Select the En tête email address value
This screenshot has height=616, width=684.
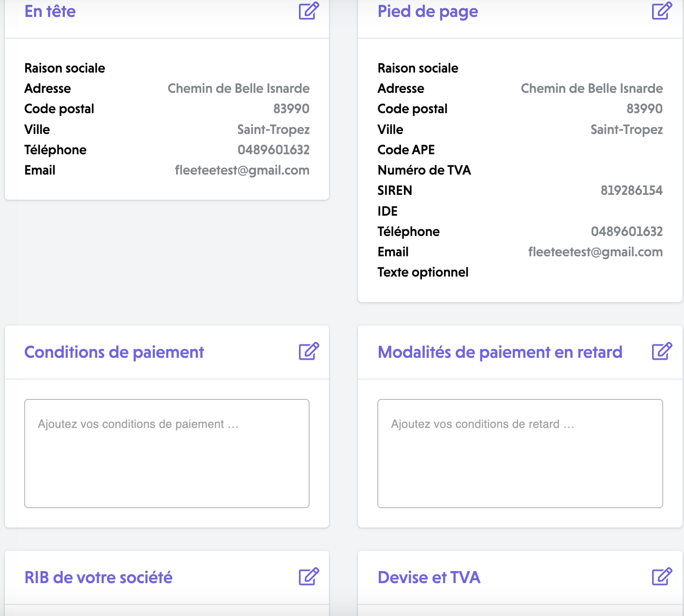[242, 170]
